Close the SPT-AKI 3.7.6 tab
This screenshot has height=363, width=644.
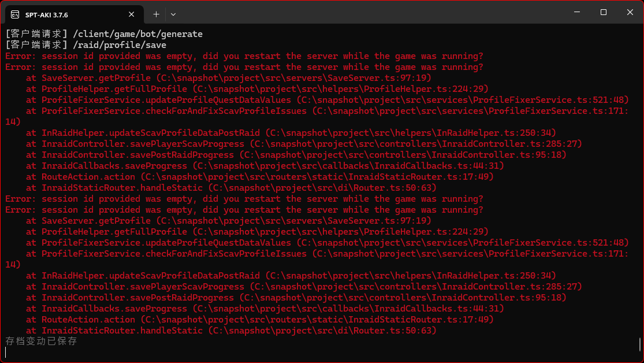click(x=132, y=14)
